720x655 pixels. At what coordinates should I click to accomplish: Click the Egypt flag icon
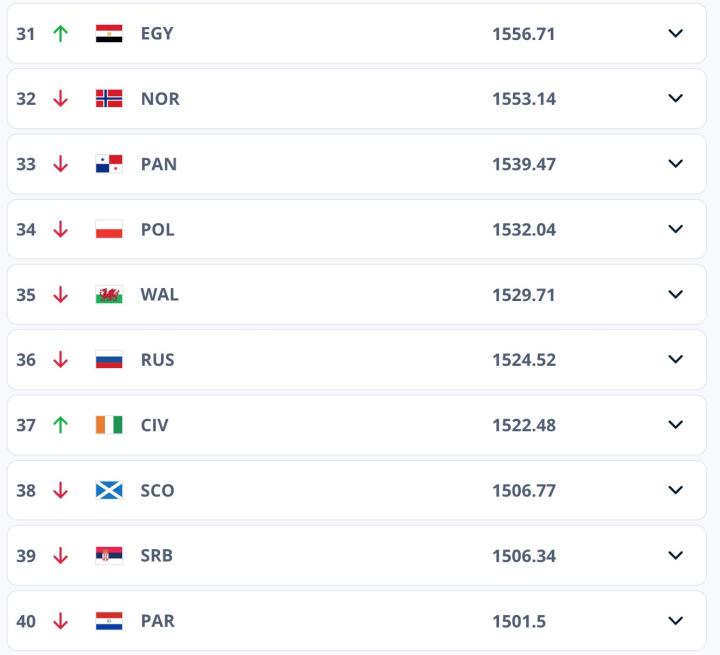pos(109,33)
